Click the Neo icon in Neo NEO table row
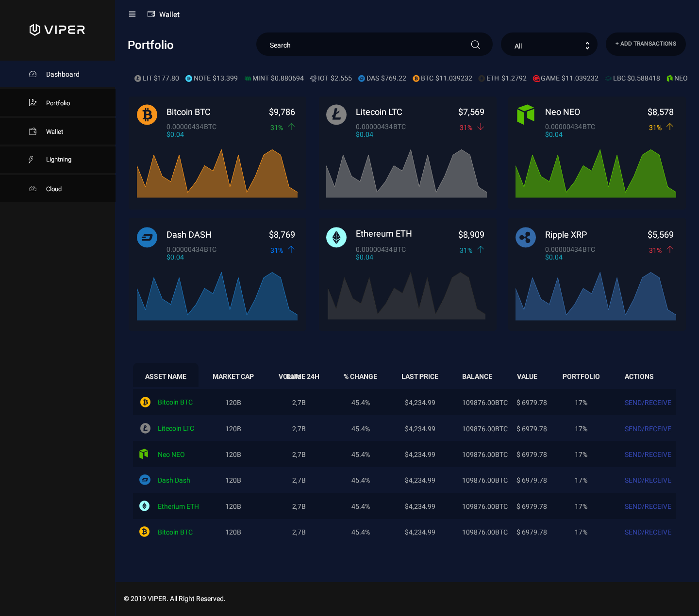This screenshot has width=699, height=616. [144, 454]
